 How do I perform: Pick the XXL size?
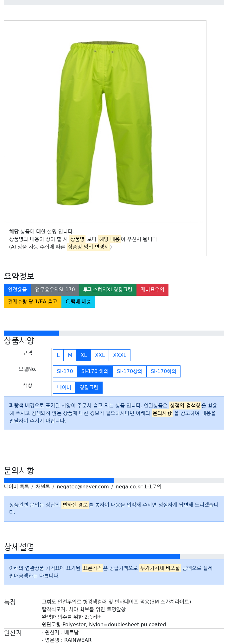(x=100, y=355)
